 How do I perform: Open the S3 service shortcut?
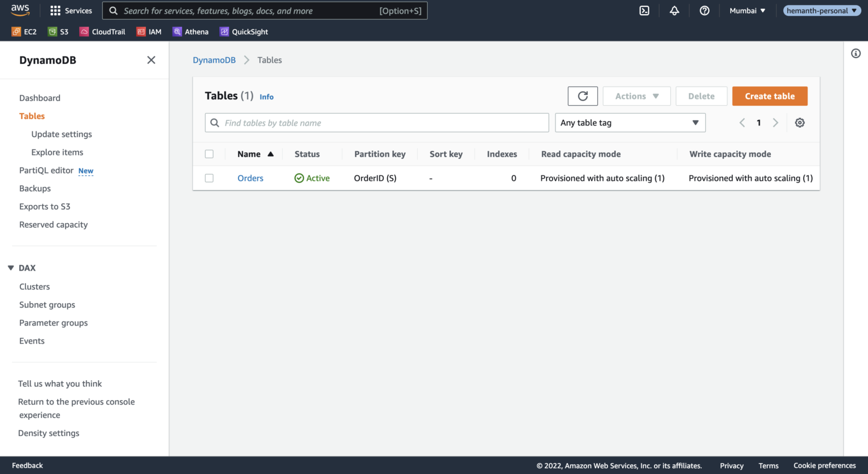[58, 32]
